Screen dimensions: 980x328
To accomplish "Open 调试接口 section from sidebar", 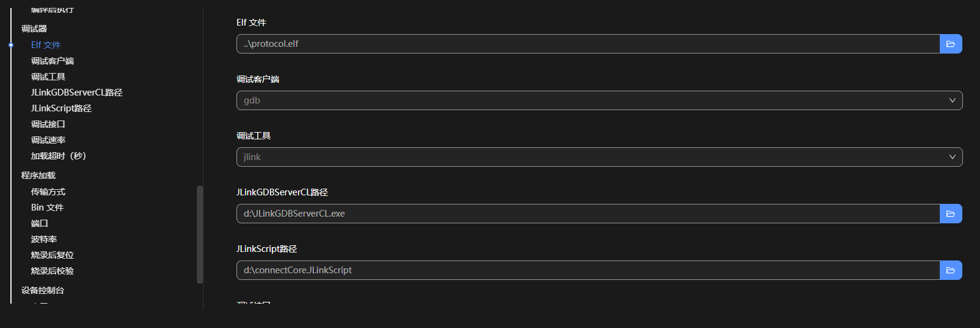I will click(48, 124).
